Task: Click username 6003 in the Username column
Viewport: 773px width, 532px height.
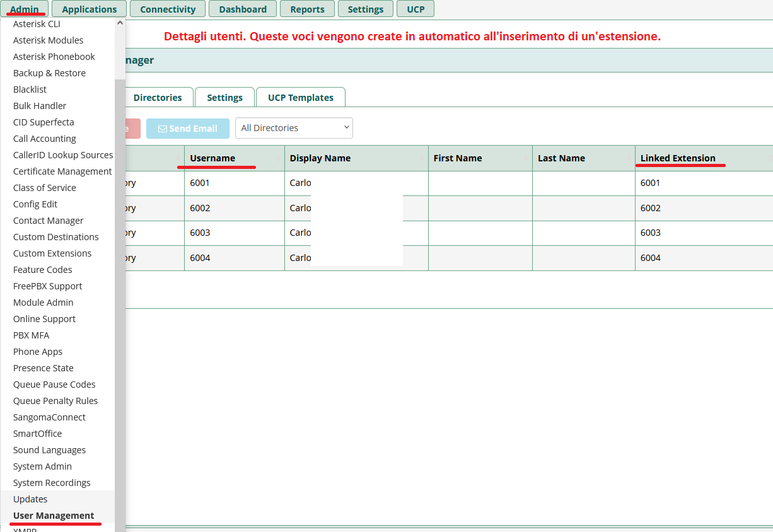Action: pyautogui.click(x=200, y=233)
